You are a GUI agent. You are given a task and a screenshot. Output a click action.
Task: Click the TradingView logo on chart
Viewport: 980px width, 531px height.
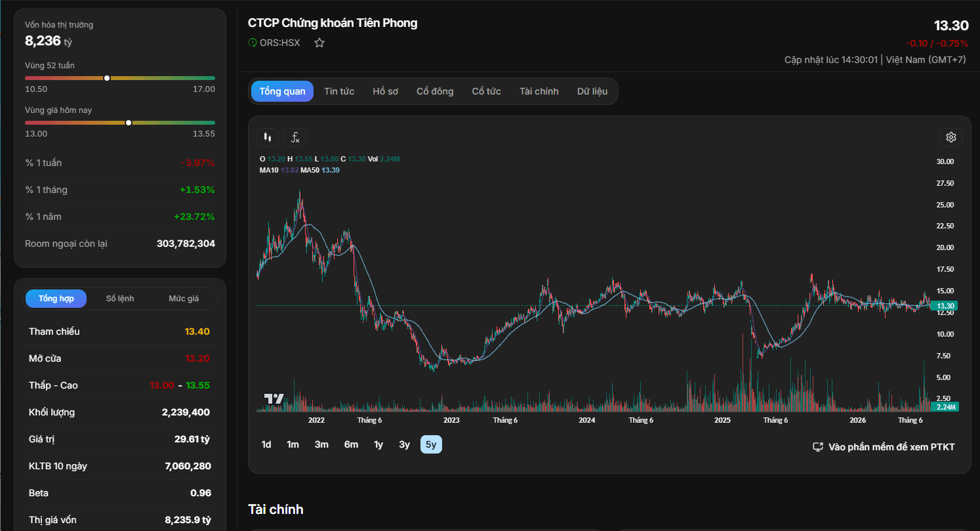(x=274, y=398)
